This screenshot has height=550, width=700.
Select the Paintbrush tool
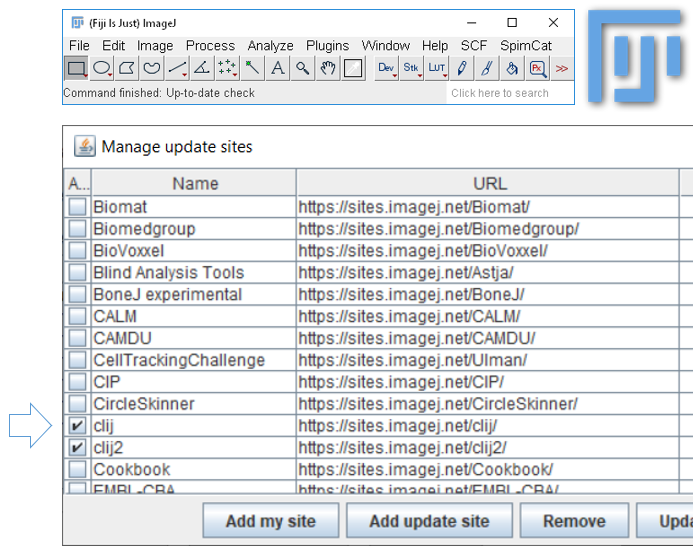click(x=486, y=68)
